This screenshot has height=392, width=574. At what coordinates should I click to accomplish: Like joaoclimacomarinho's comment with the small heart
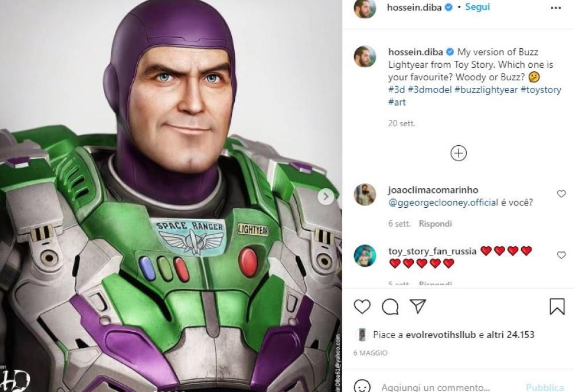click(x=561, y=194)
